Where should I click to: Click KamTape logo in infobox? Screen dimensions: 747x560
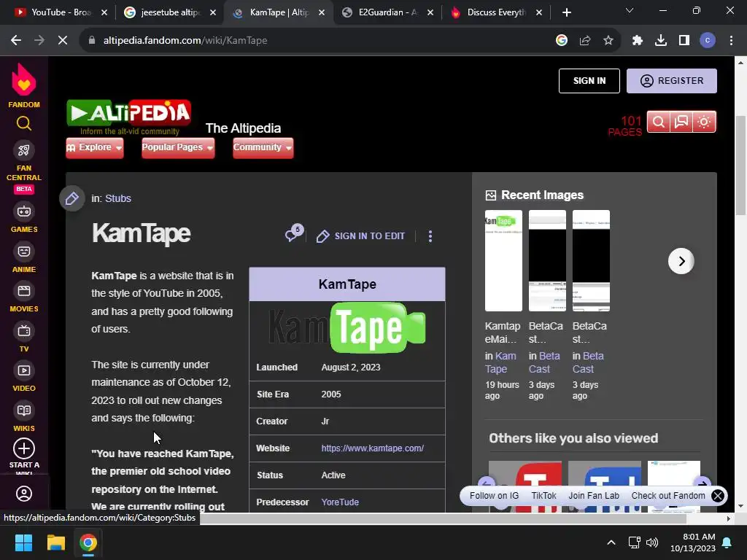click(347, 327)
